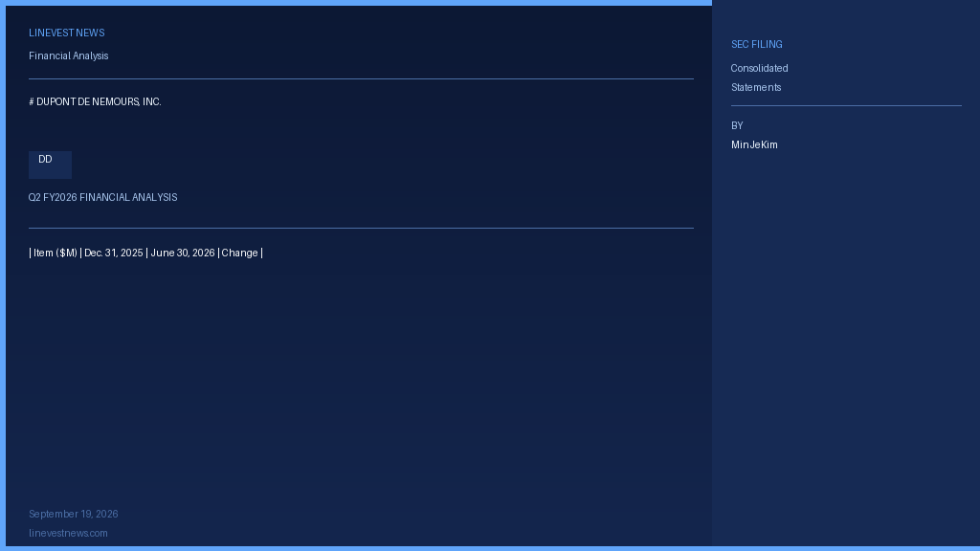
Task: Click the LINEVEST NEWS brand label
Action: [x=67, y=33]
